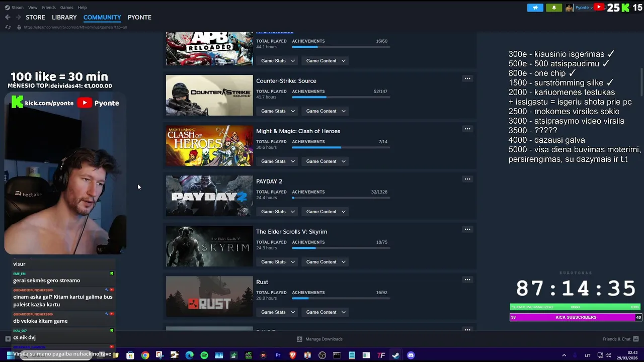Switch to the PYONTE tab
Screen dimensions: 644x362
coord(139,17)
